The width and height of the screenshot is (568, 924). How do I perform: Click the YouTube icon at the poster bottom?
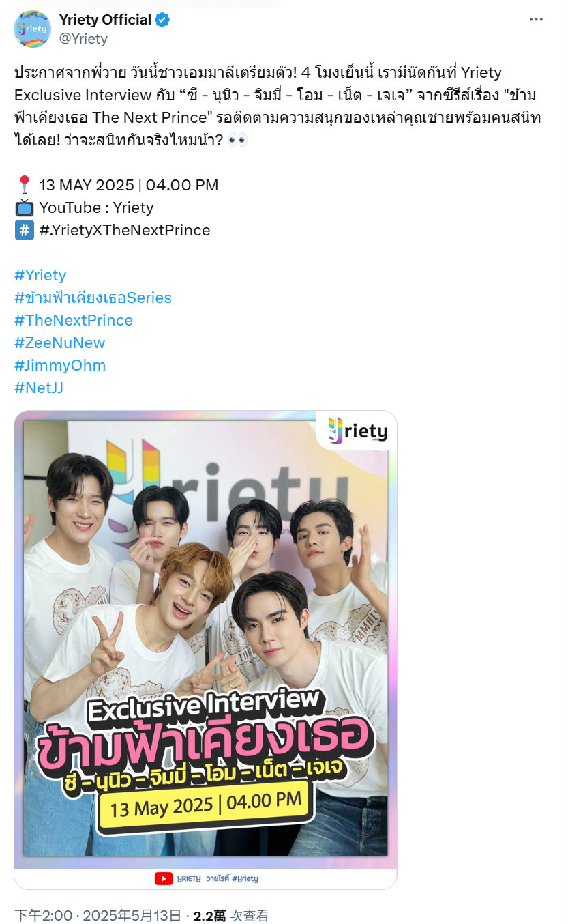pos(163,879)
